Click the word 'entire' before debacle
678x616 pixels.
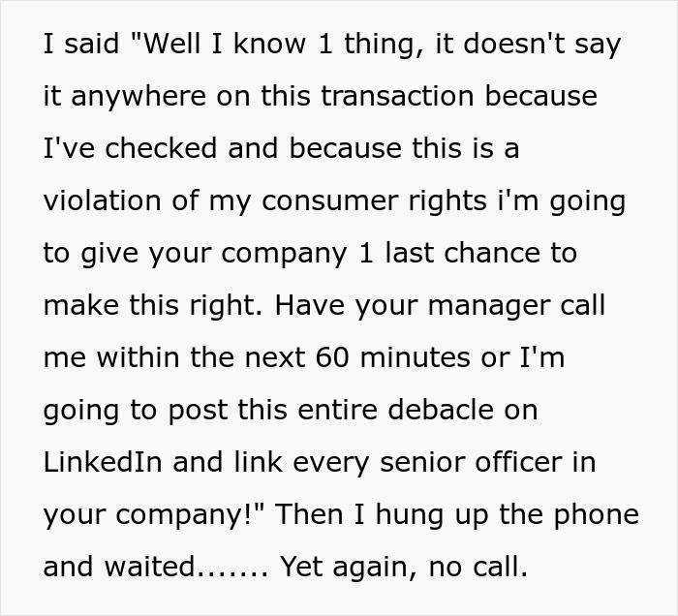(338, 410)
